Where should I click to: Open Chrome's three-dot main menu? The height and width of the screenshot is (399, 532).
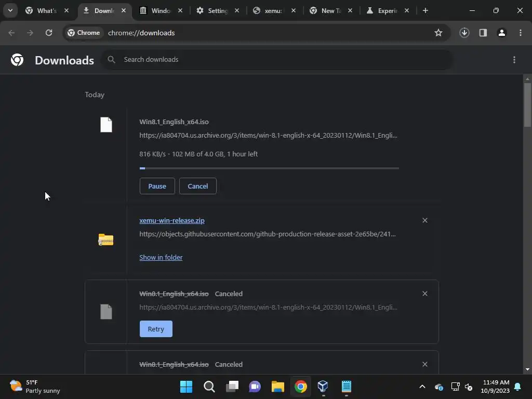pyautogui.click(x=520, y=33)
